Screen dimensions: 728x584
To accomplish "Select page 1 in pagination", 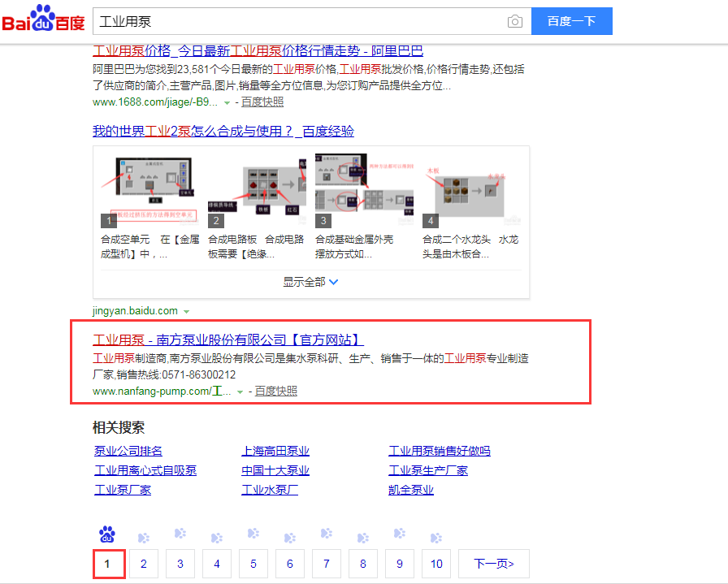I will click(109, 564).
